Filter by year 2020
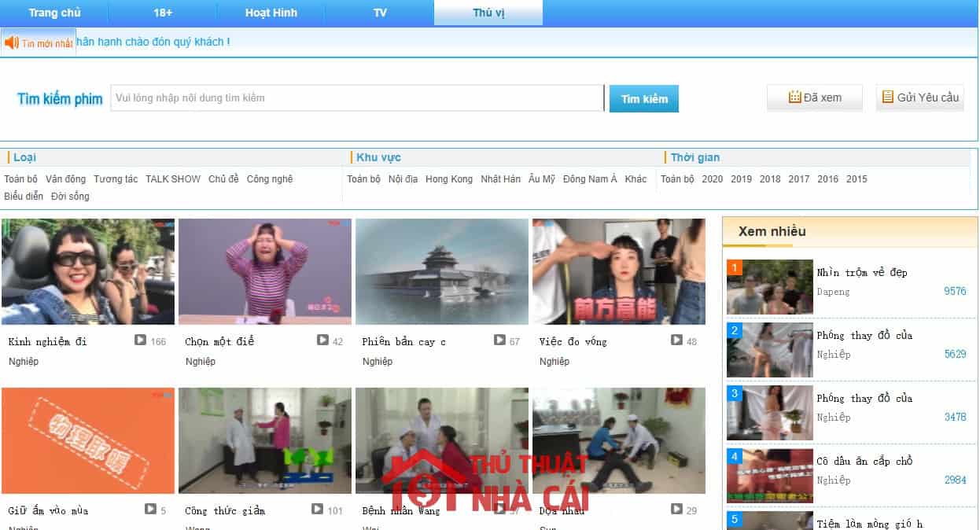This screenshot has height=530, width=980. [x=712, y=179]
